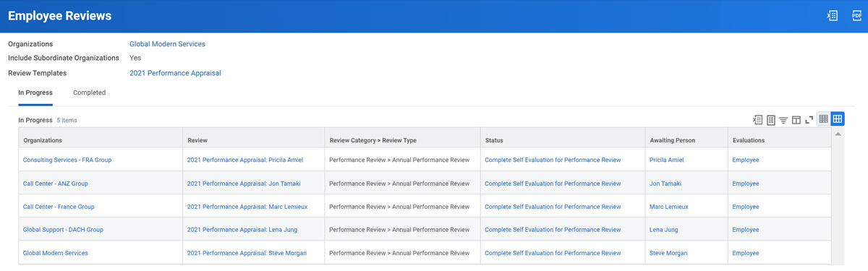868x271 pixels.
Task: Open 2021 Performance Appraisal: Jon Tamaki
Action: coord(244,184)
